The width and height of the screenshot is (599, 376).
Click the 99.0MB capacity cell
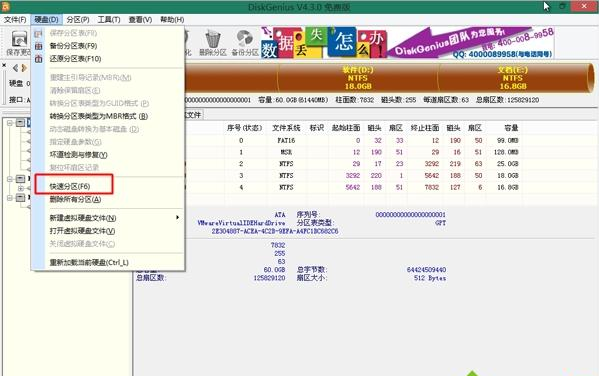tap(508, 141)
